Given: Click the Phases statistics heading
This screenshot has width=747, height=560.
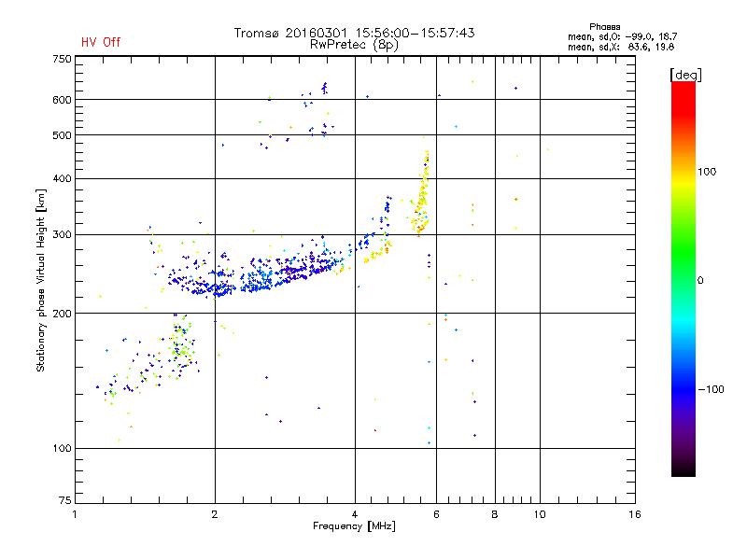Looking at the screenshot, I should (x=604, y=27).
